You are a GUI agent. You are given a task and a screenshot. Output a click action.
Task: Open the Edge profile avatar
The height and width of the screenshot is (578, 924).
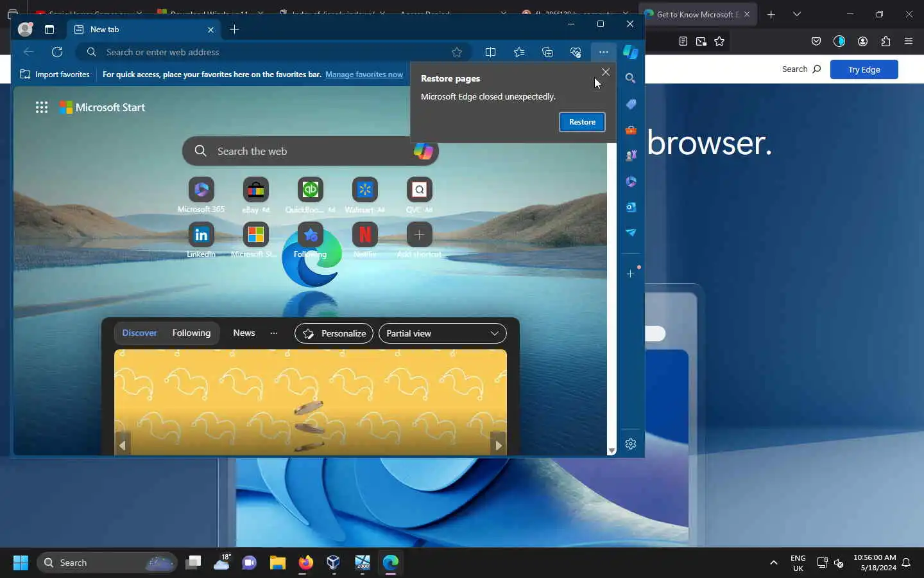pyautogui.click(x=25, y=29)
